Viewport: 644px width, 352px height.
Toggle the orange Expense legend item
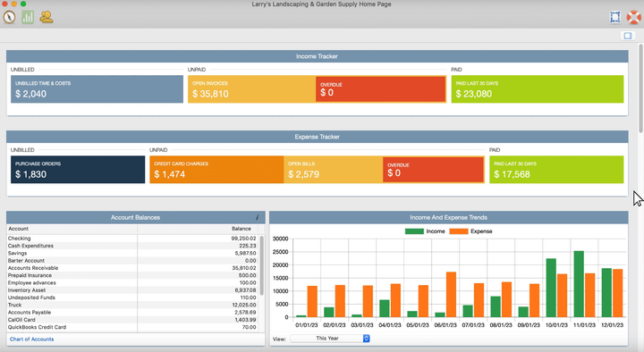[x=470, y=231]
